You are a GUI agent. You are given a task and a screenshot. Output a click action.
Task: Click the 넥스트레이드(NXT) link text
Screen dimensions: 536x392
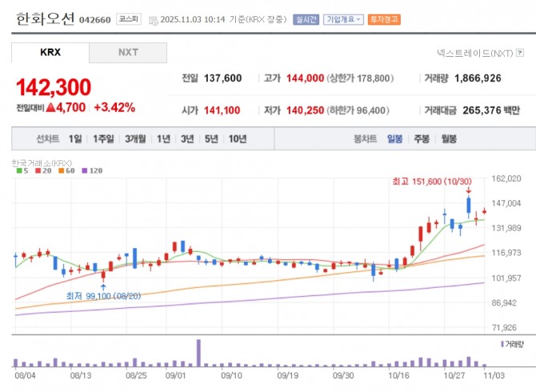coord(475,53)
